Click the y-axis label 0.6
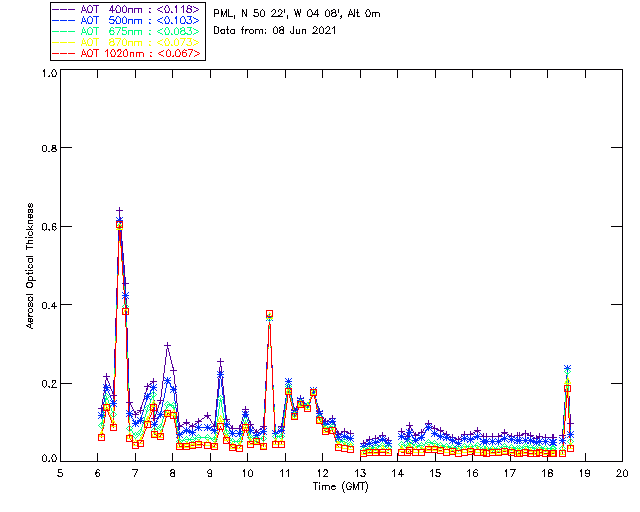The width and height of the screenshot is (640, 512). (49, 227)
